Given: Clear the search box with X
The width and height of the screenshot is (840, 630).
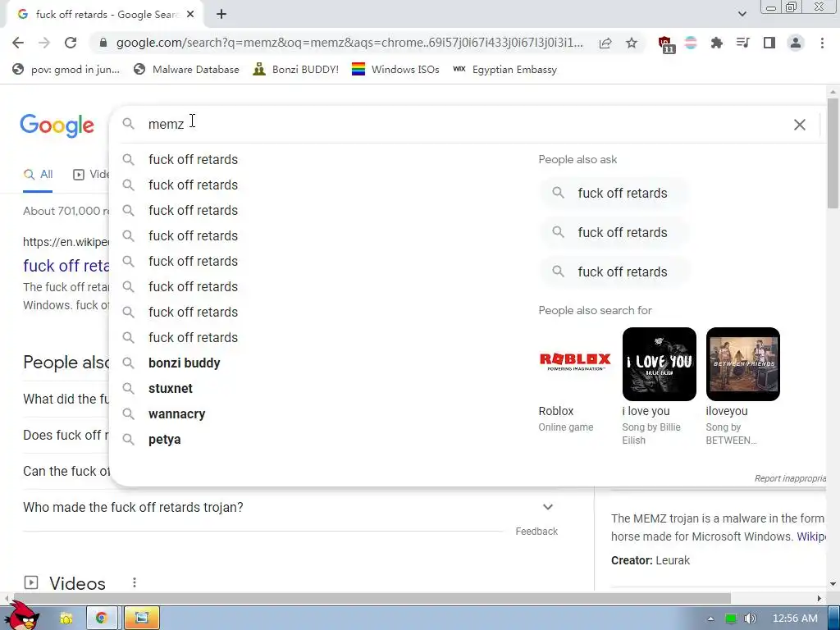Looking at the screenshot, I should 799,125.
